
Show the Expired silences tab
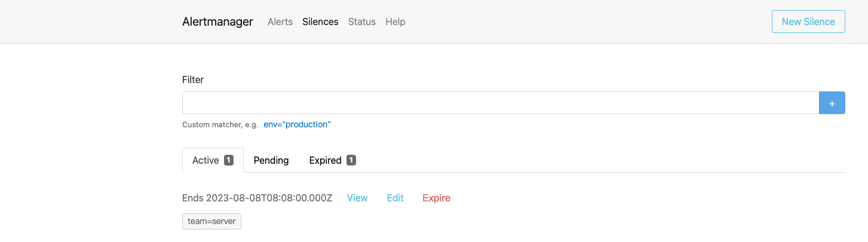tap(326, 160)
